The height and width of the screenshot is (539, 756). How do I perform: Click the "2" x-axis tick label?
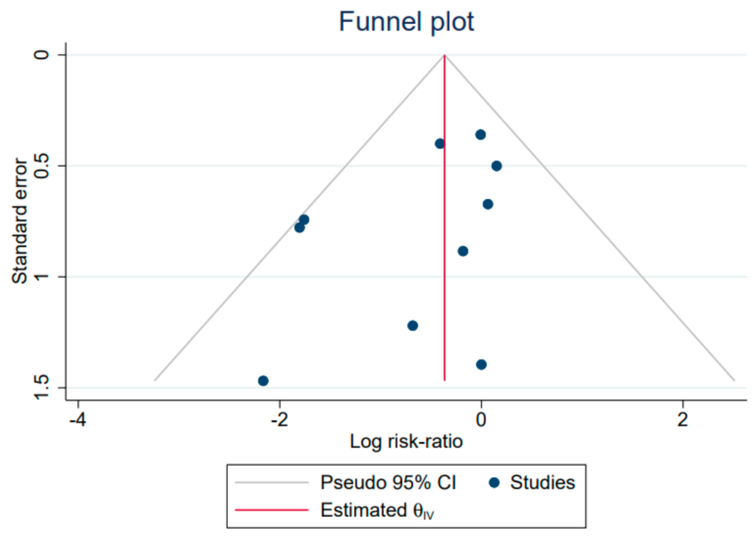click(x=682, y=419)
